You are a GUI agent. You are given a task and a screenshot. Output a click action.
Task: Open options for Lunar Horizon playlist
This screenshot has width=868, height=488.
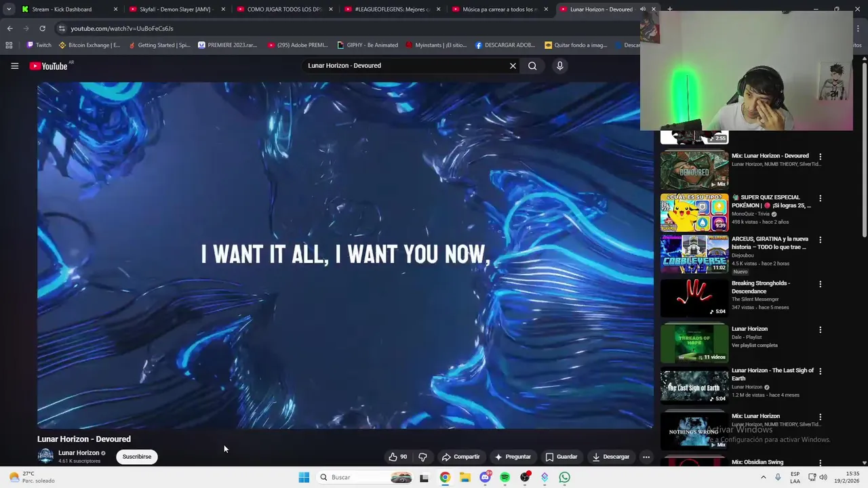coord(820,330)
